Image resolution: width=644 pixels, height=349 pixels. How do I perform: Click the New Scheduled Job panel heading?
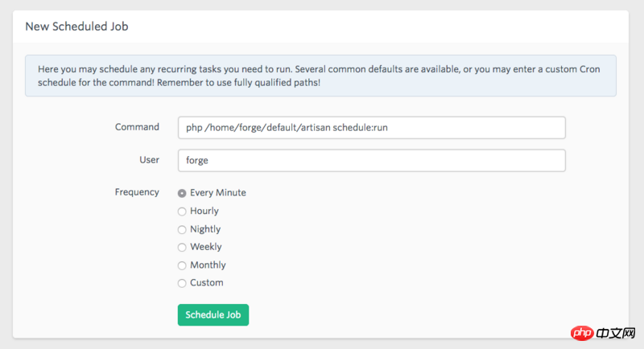point(76,27)
